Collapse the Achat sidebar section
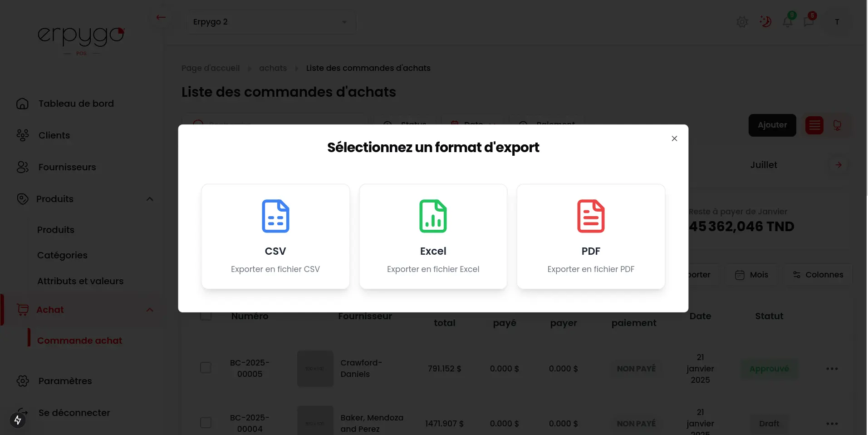868x435 pixels. tap(150, 310)
